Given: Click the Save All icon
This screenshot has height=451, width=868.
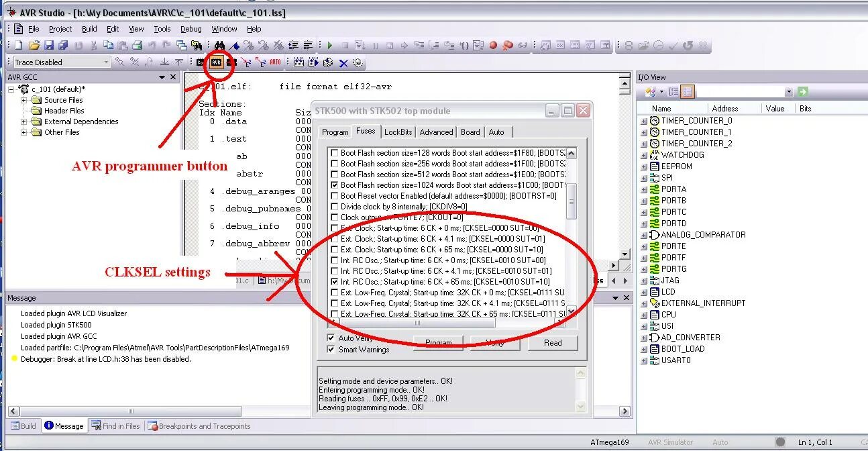Looking at the screenshot, I should pyautogui.click(x=63, y=46).
